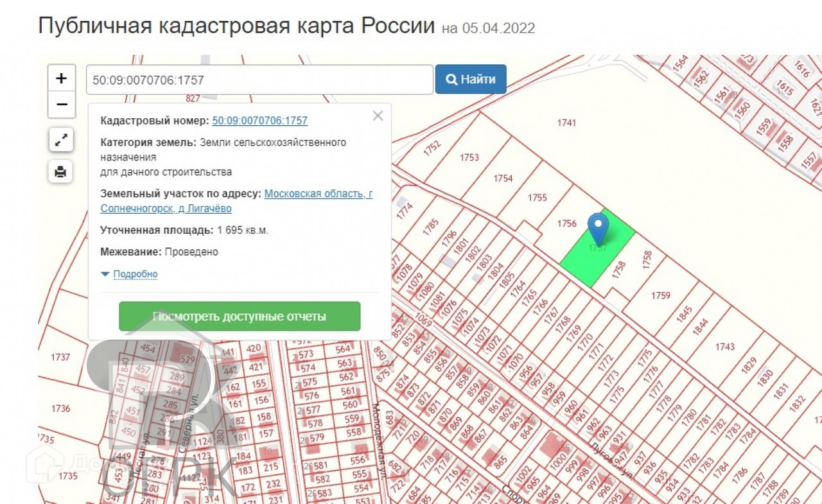Select parcel 1774 on the map

pos(405,211)
